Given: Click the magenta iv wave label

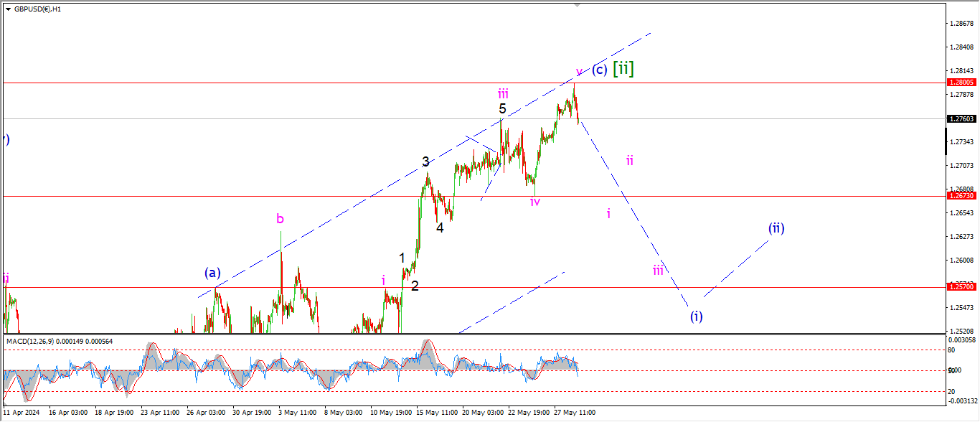Looking at the screenshot, I should point(534,202).
